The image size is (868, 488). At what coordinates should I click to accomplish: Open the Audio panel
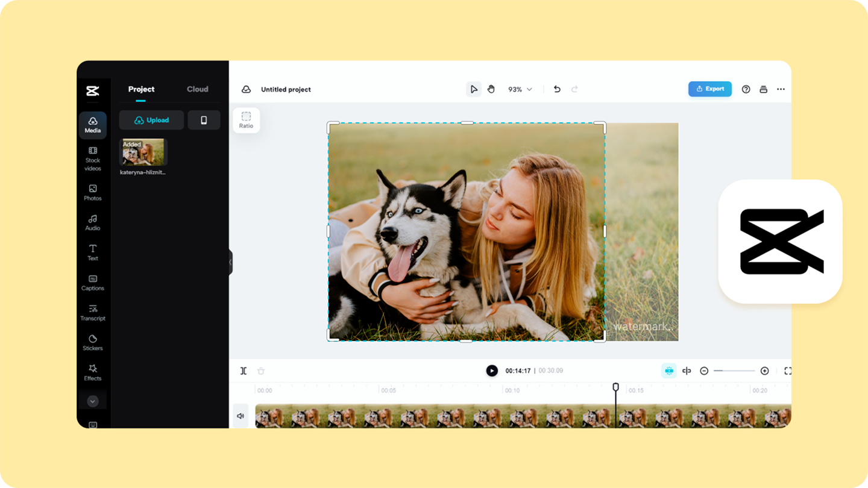(93, 223)
